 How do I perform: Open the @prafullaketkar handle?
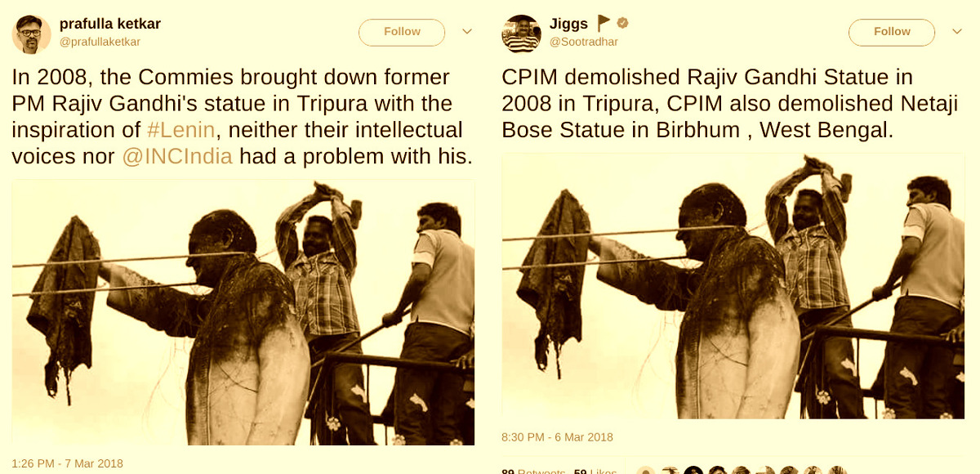click(99, 42)
